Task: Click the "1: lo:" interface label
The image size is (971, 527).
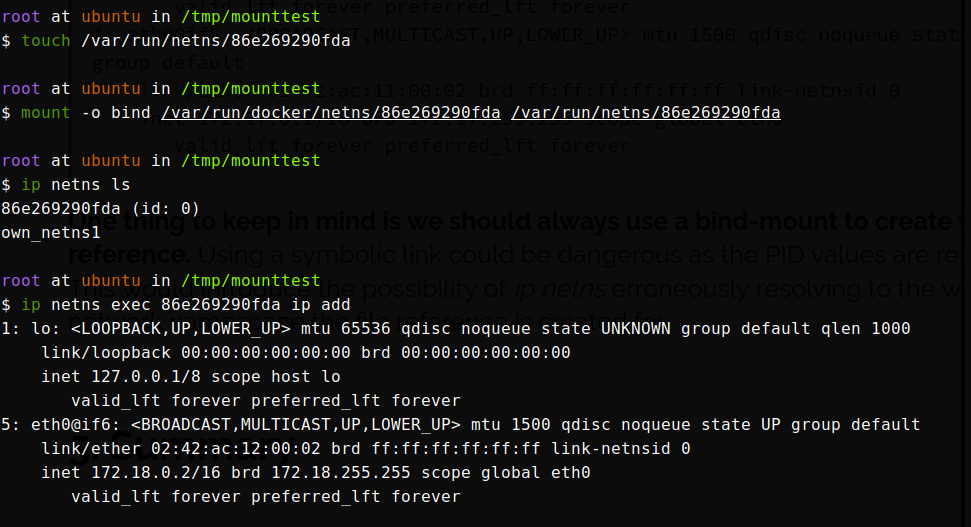Action: click(x=31, y=329)
